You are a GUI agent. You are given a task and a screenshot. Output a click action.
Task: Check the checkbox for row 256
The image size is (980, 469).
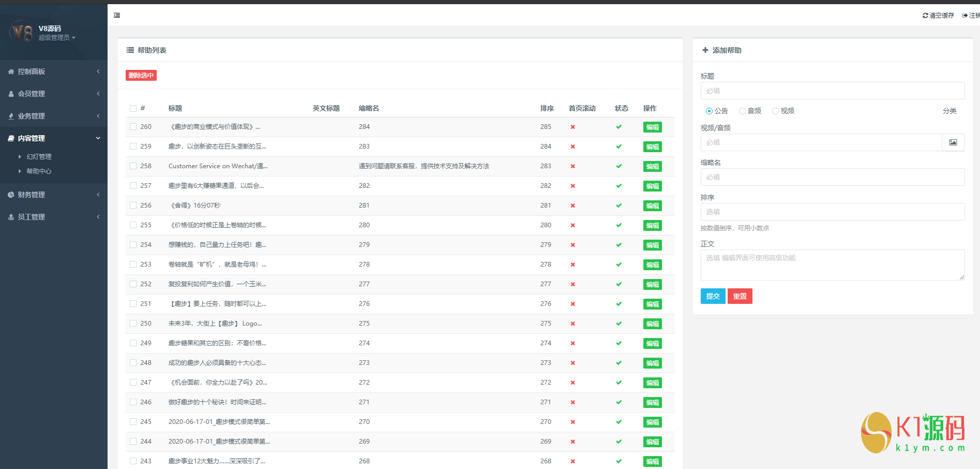tap(133, 206)
